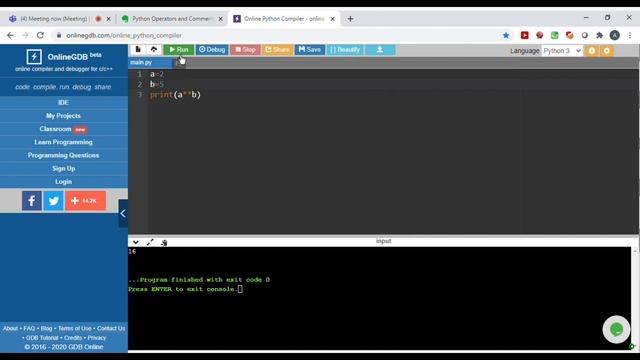Open Learn Programming in sidebar
Image resolution: width=640 pixels, height=360 pixels.
pos(64,142)
